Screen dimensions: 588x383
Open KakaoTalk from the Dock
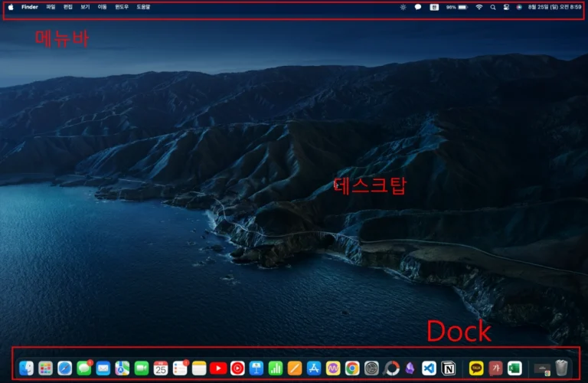476,368
